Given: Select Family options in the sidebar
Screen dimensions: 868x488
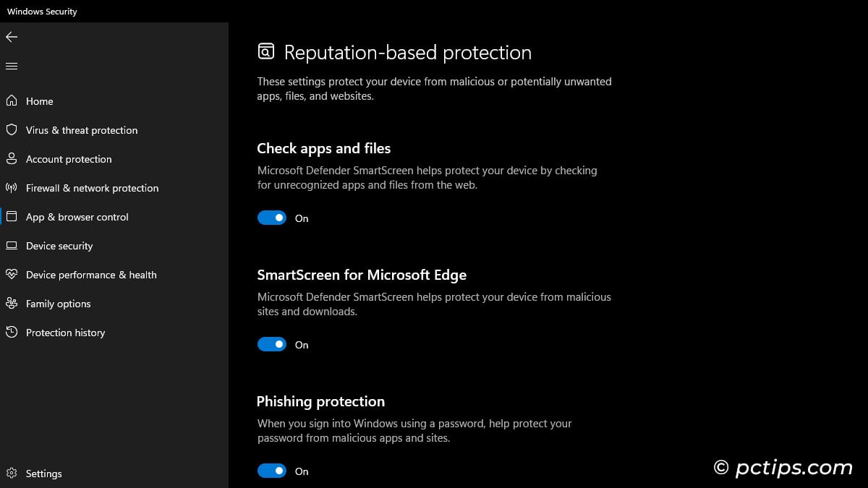Looking at the screenshot, I should point(58,304).
